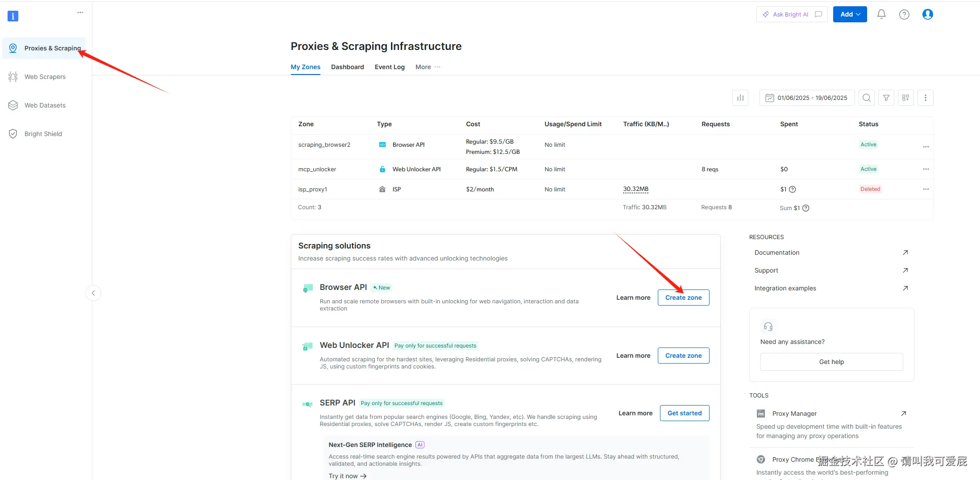Image resolution: width=980 pixels, height=480 pixels.
Task: Switch to the Dashboard tab
Action: click(347, 67)
